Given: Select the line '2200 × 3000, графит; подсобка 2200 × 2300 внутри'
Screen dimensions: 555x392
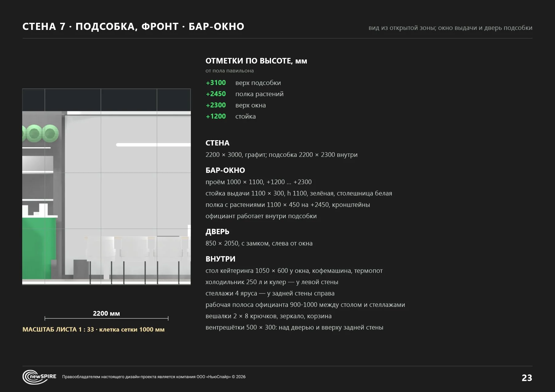Looking at the screenshot, I should 282,155.
